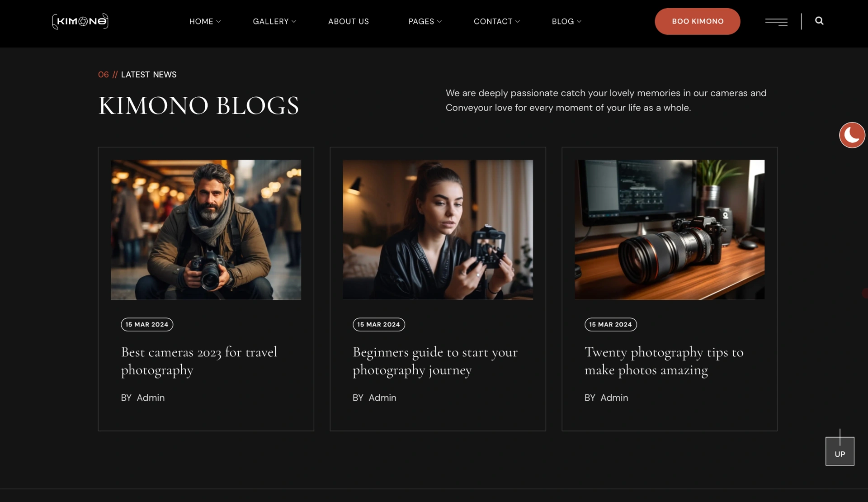The image size is (868, 502).
Task: Click the Kimono logo in header
Action: click(x=80, y=21)
